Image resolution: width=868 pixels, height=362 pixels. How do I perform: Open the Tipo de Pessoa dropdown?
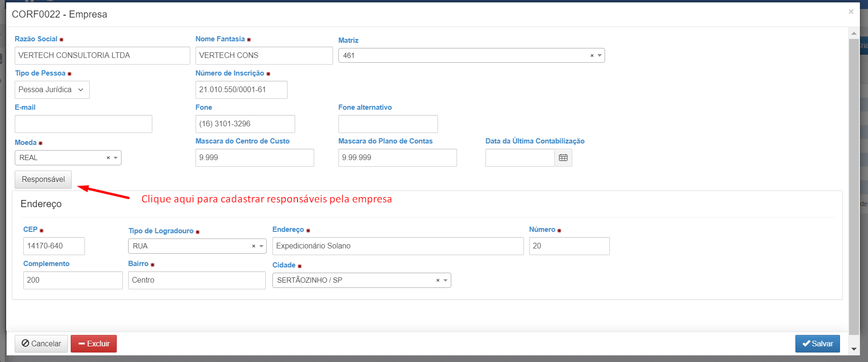coord(52,90)
